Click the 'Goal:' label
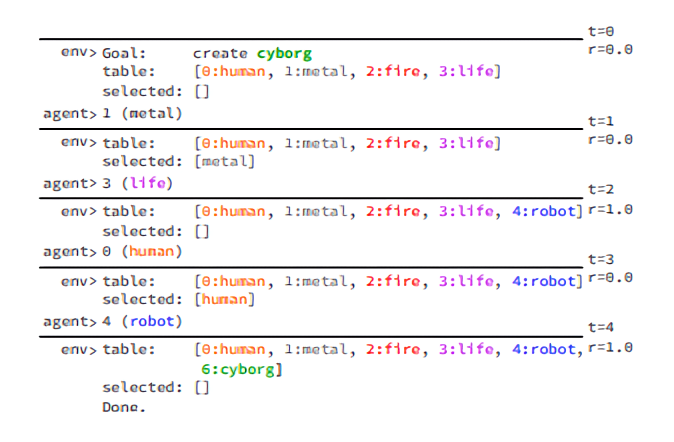The height and width of the screenshot is (442, 674). [125, 53]
